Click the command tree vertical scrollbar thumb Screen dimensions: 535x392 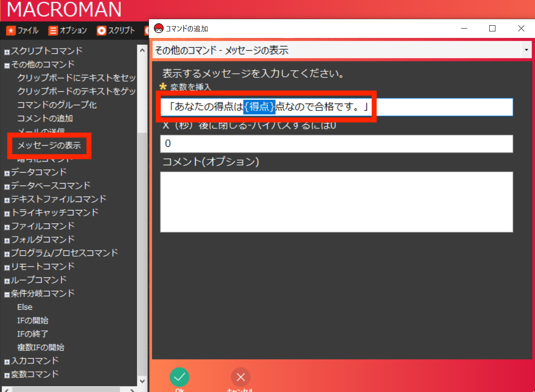coord(142,254)
